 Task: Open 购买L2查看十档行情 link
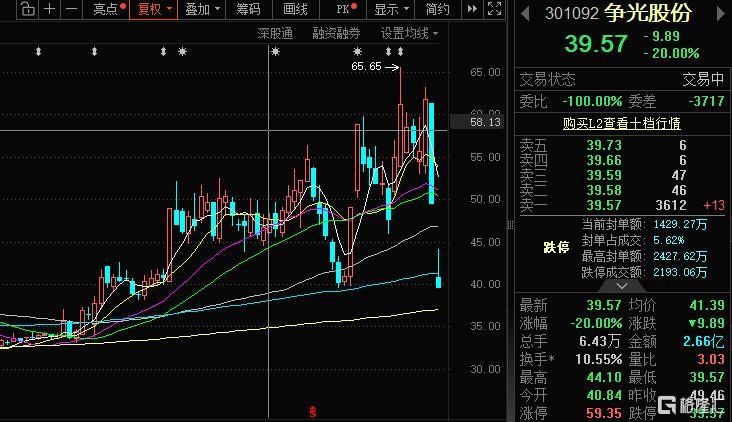(x=621, y=123)
